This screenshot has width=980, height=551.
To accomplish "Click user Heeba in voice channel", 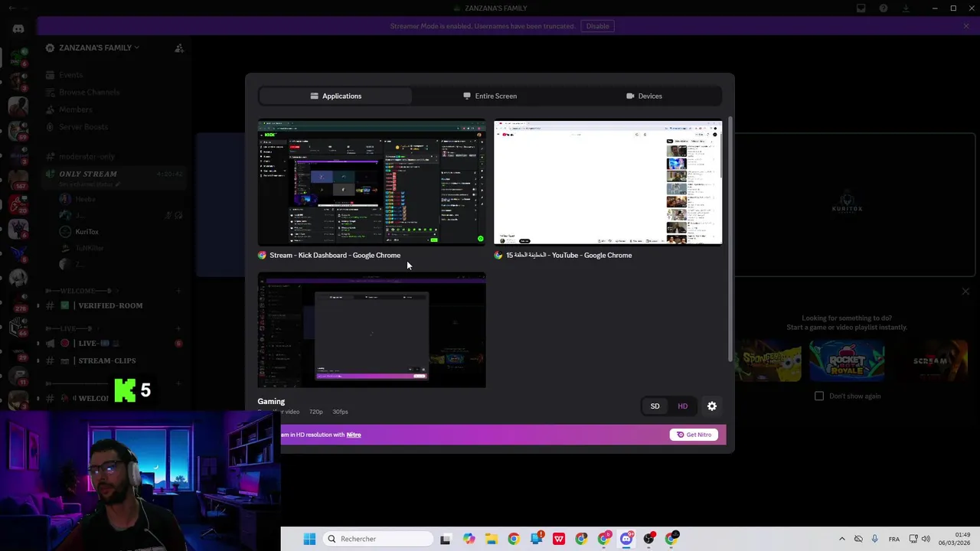I will pos(85,199).
